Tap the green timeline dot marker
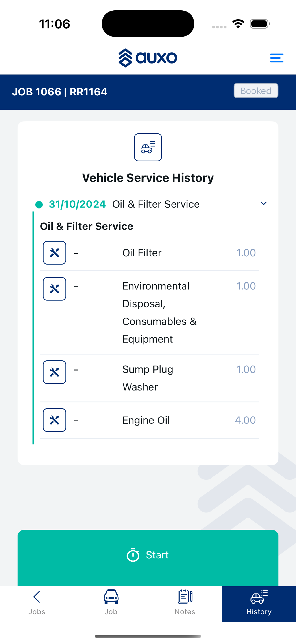 [39, 205]
